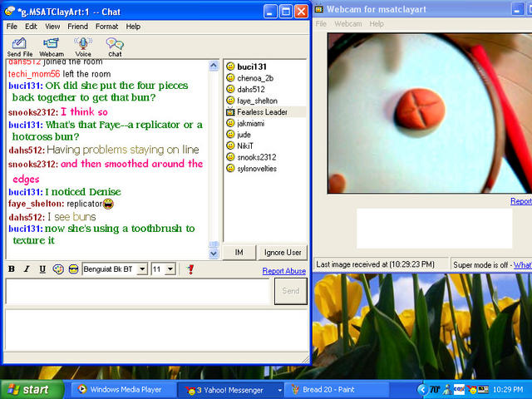
Task: Click the webcam window title bar icon
Action: [x=319, y=9]
